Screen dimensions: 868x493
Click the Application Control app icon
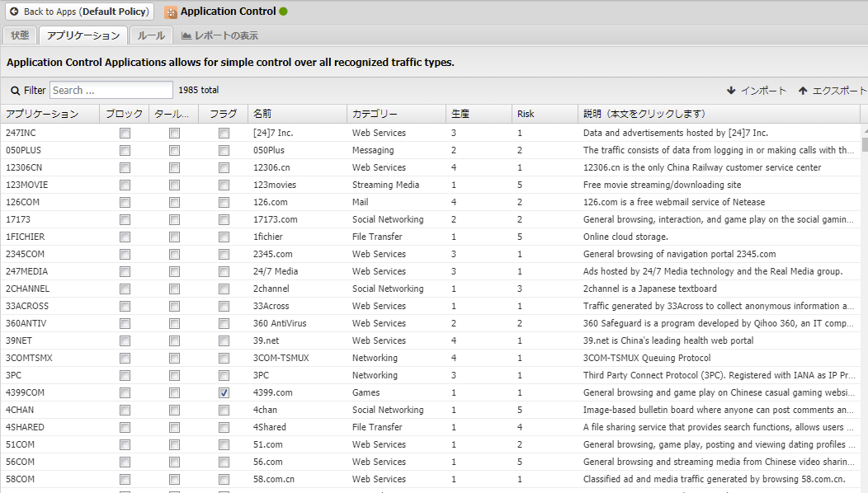point(171,12)
